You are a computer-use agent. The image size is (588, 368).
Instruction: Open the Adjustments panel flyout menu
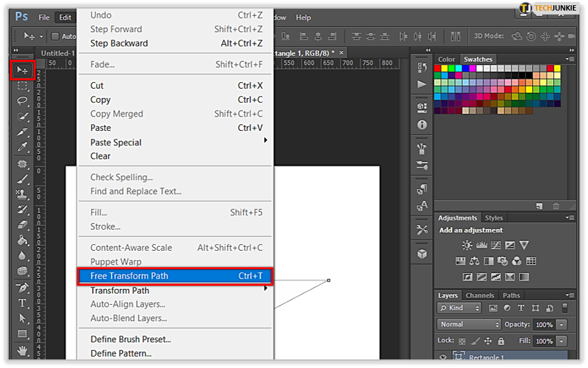click(570, 218)
